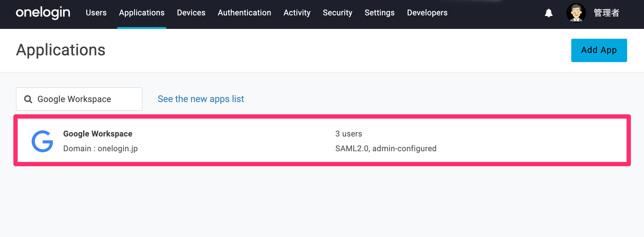644x237 pixels.
Task: Click the Applications page heading
Action: point(61,50)
